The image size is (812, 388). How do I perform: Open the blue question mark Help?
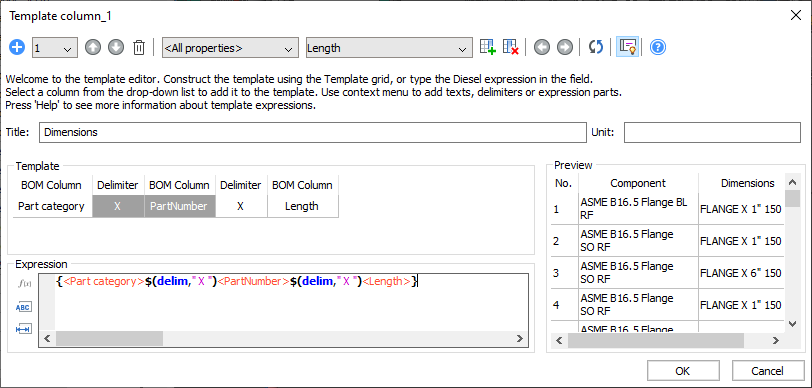point(658,48)
